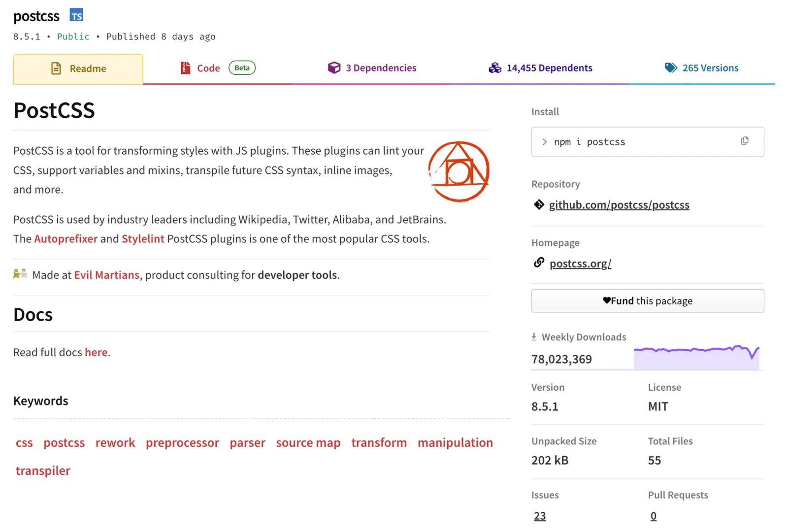Click the Dependents stacked cubes icon
This screenshot has height=532, width=788.
494,68
